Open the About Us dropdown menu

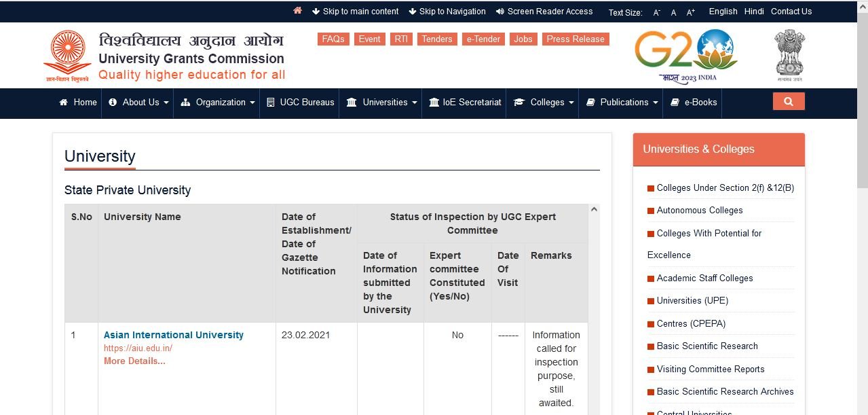point(138,103)
